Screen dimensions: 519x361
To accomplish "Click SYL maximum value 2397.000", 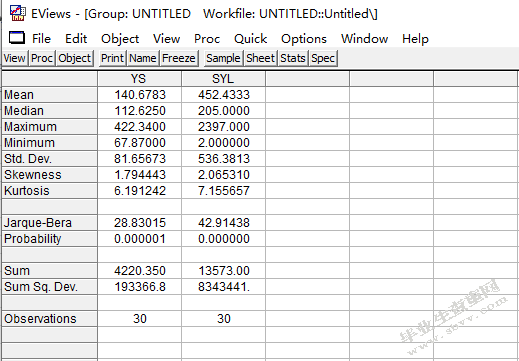I will 224,127.
